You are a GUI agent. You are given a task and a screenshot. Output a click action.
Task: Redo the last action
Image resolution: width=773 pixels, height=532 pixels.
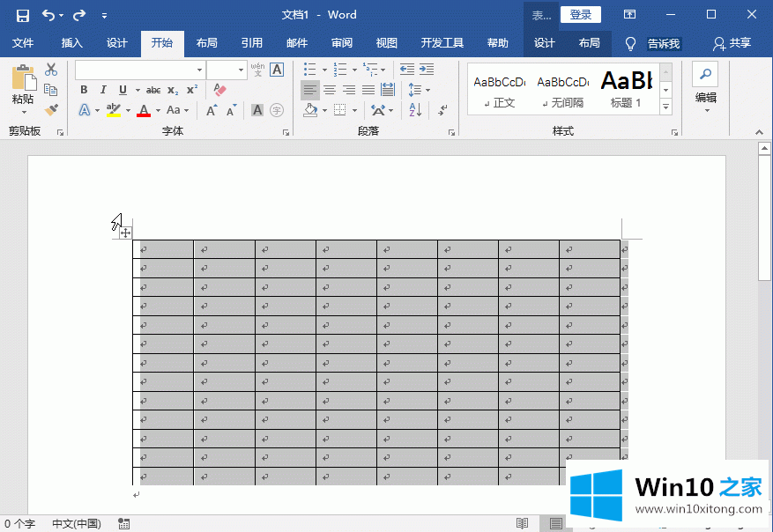pyautogui.click(x=79, y=15)
